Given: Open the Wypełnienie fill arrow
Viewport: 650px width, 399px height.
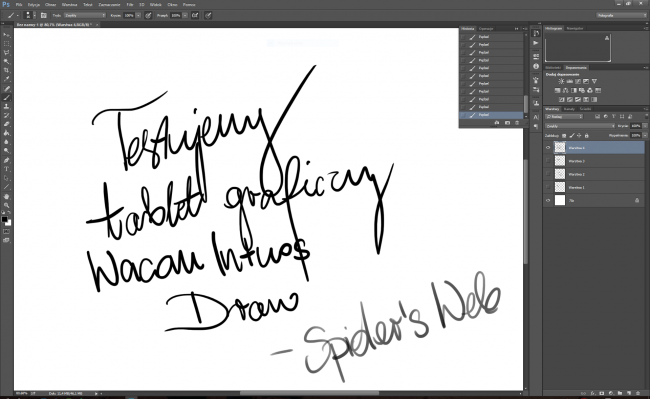Looking at the screenshot, I should click(645, 135).
